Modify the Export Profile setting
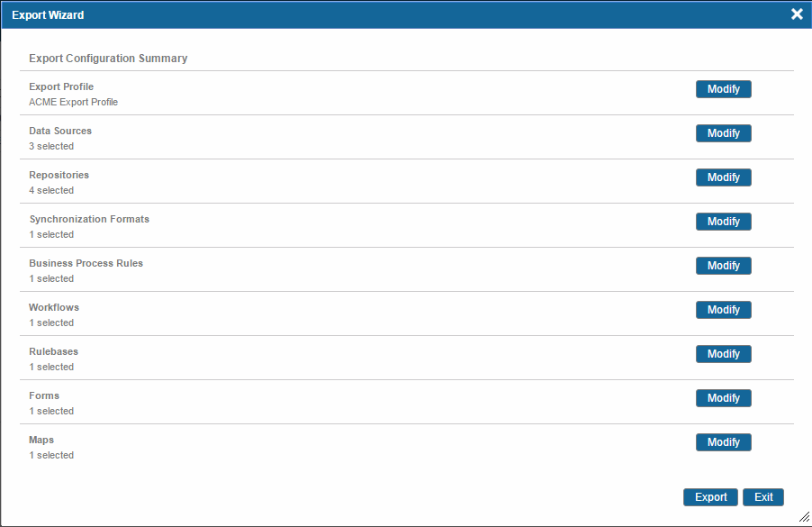The height and width of the screenshot is (527, 812). coord(724,89)
